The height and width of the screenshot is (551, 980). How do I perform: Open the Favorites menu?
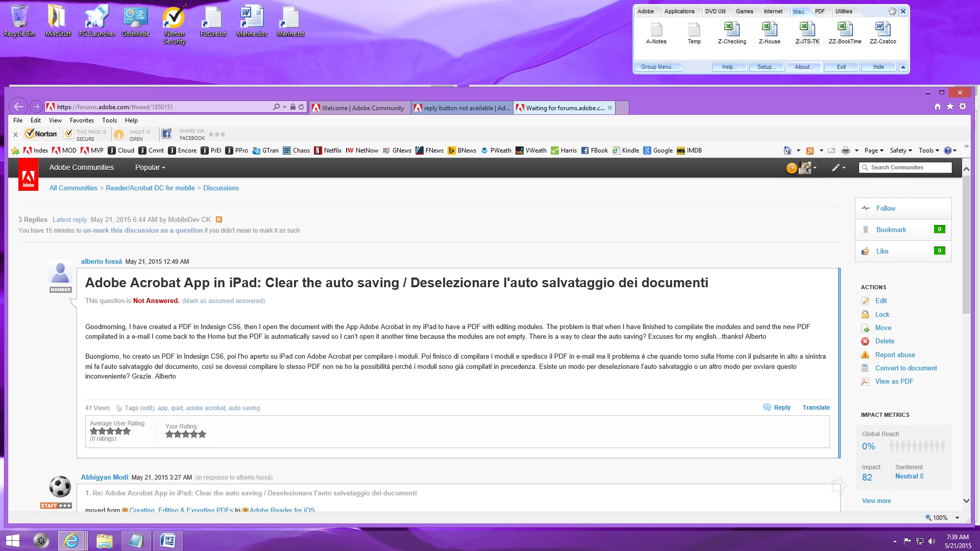pos(82,120)
